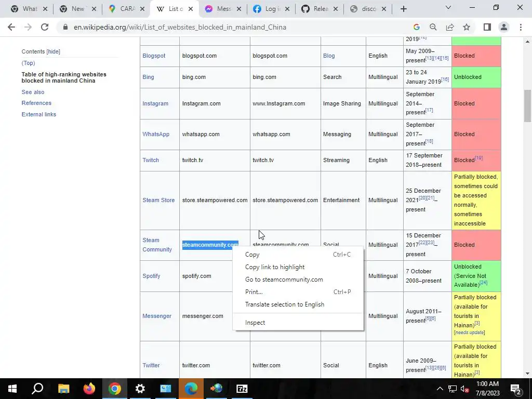This screenshot has width=532, height=399.
Task: Reload the Wikipedia page
Action: point(45,27)
